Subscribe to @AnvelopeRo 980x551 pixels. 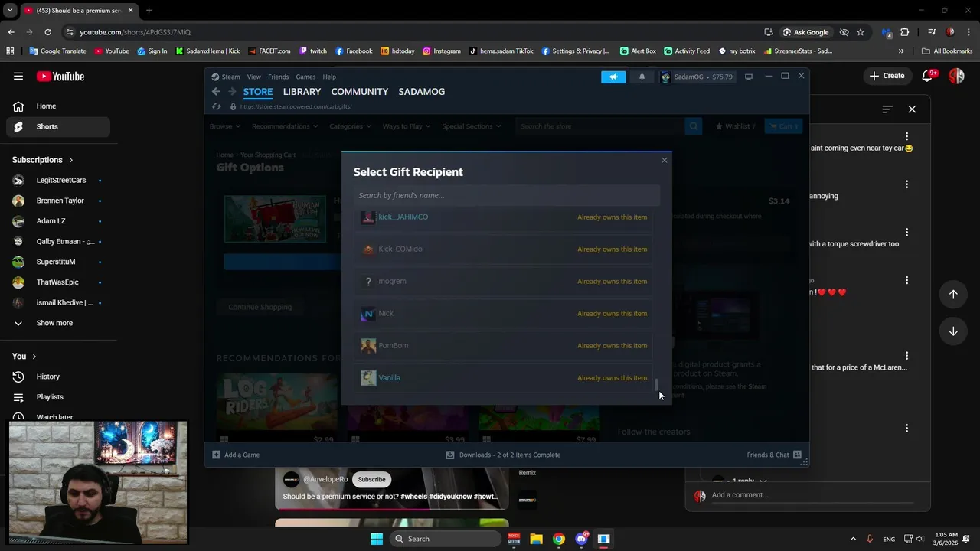tap(371, 479)
